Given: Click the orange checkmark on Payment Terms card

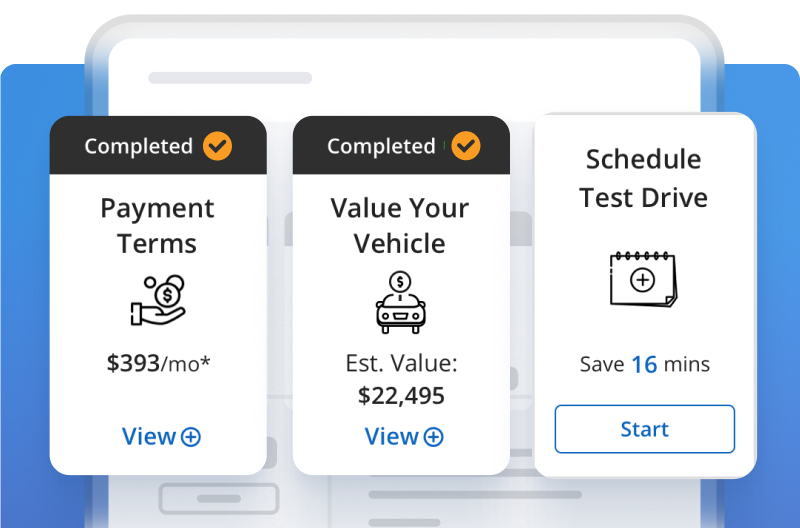Looking at the screenshot, I should tap(217, 146).
